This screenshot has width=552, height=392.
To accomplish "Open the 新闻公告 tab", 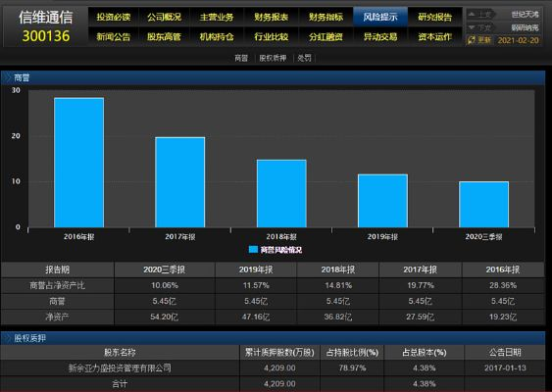I will tap(114, 36).
